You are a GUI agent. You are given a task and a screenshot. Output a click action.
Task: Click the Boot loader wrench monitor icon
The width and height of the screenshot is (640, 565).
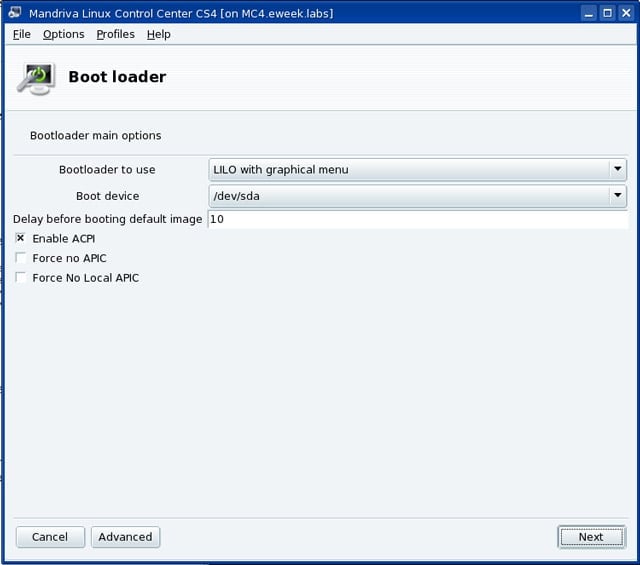click(36, 78)
